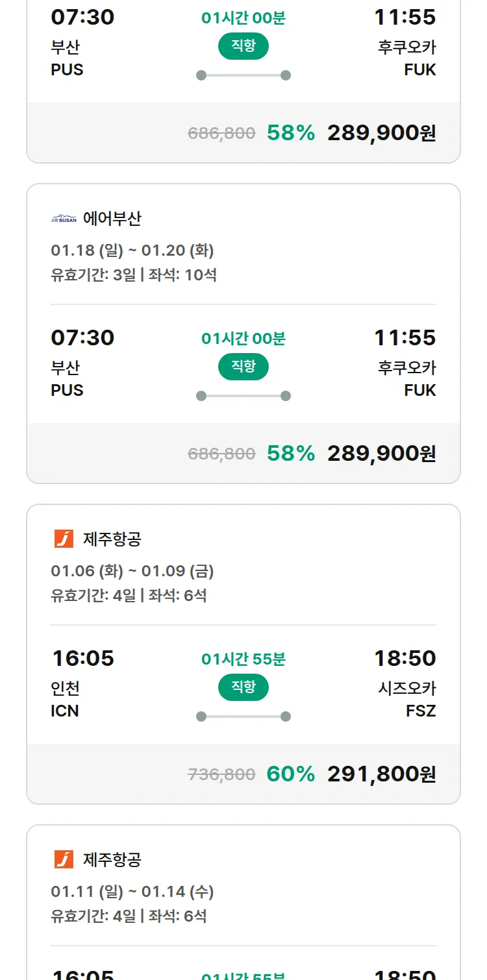Click Jeju Air logo on 01.11 flight card
Viewport: 487px width, 980px height.
pyautogui.click(x=64, y=859)
